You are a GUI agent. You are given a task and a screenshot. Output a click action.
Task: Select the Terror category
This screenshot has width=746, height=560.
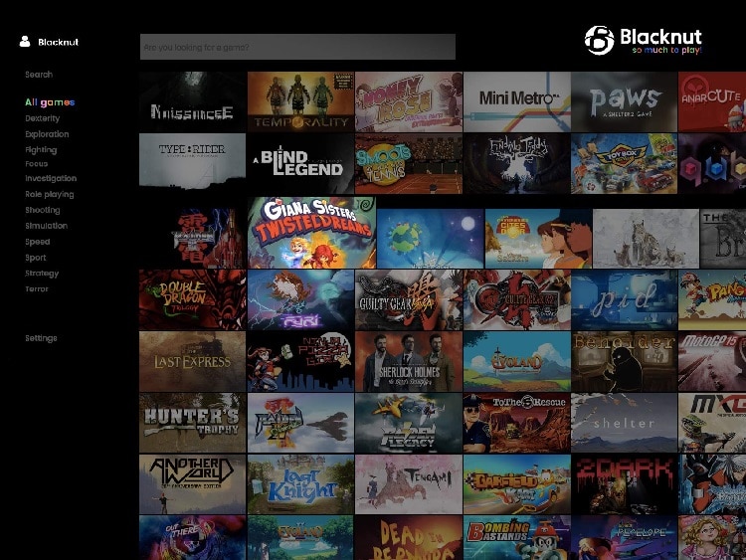click(x=37, y=288)
